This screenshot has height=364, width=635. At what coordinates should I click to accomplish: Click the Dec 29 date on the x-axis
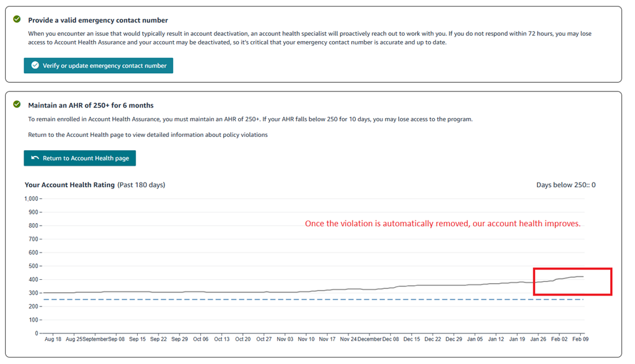[454, 339]
